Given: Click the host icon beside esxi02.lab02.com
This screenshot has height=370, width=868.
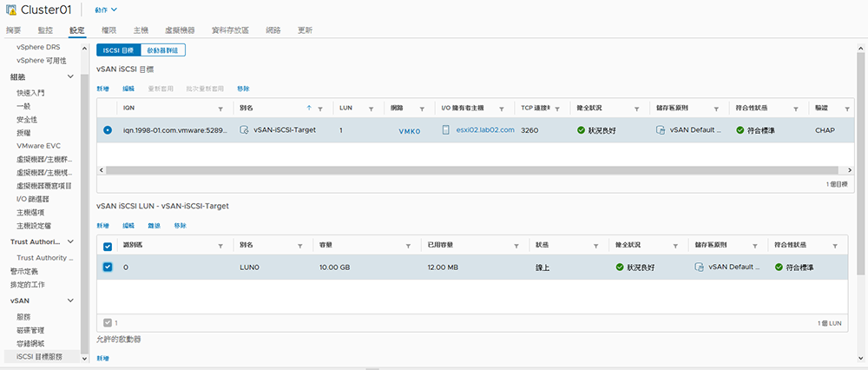Looking at the screenshot, I should pos(446,130).
